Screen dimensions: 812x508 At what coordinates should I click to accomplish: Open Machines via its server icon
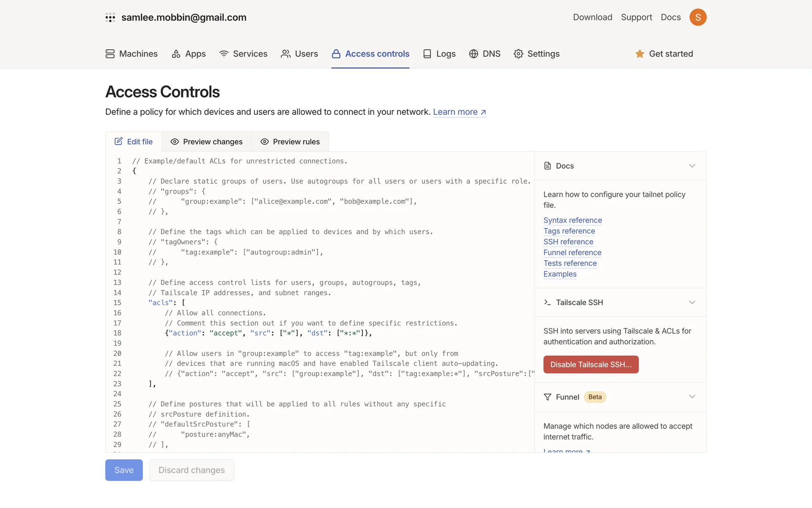coord(110,54)
